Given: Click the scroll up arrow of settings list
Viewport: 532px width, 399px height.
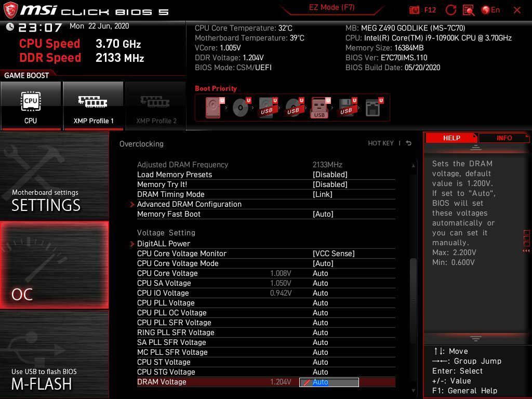Looking at the screenshot, I should [x=413, y=166].
